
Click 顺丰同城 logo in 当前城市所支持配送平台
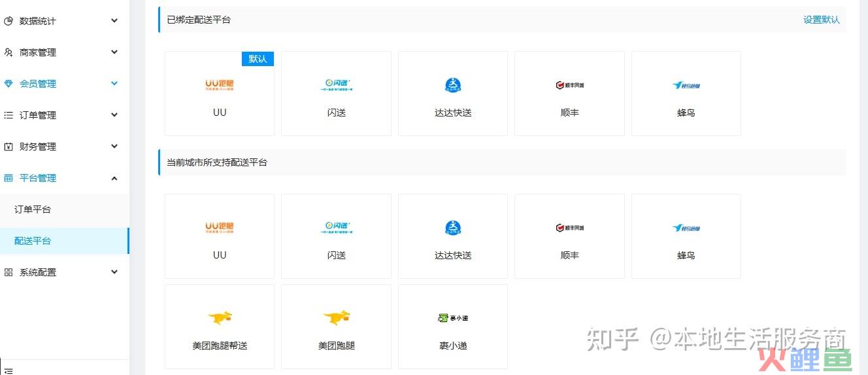pos(570,228)
